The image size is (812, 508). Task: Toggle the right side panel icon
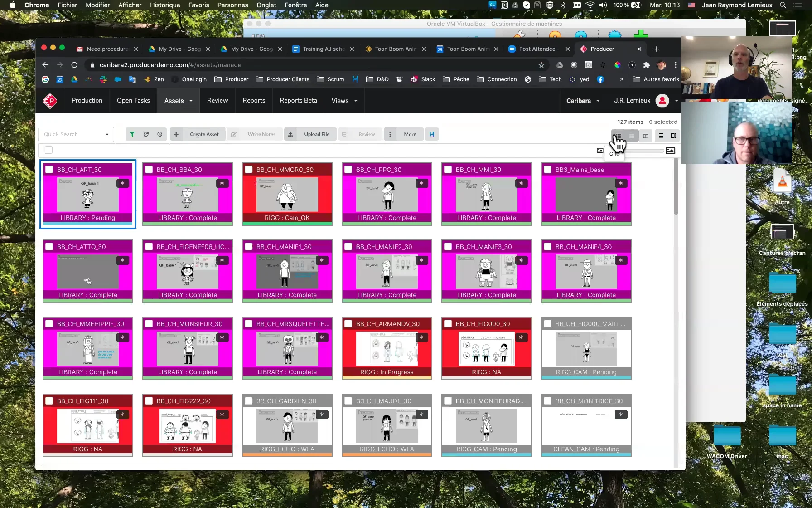click(673, 136)
